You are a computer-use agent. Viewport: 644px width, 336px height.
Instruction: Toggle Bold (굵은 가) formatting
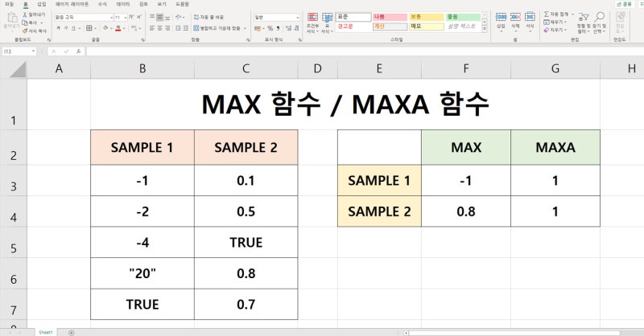click(58, 28)
